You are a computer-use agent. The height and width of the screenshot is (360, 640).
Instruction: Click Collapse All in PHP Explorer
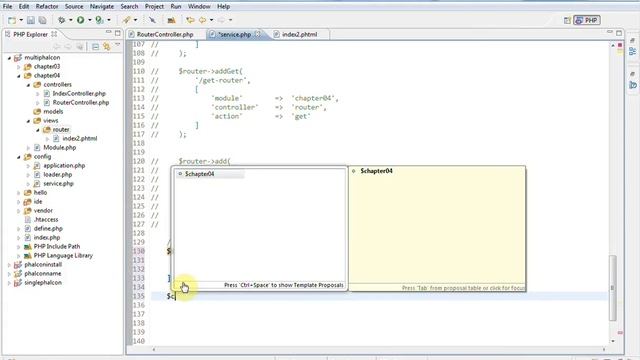pyautogui.click(x=95, y=47)
